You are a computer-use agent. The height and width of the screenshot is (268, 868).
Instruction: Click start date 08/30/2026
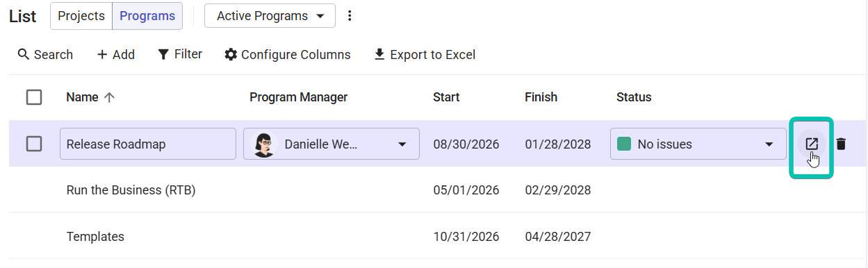pyautogui.click(x=466, y=144)
